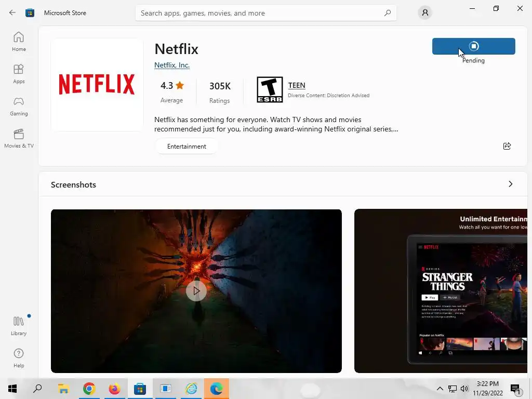
Task: Go back using the back arrow
Action: coord(12,13)
